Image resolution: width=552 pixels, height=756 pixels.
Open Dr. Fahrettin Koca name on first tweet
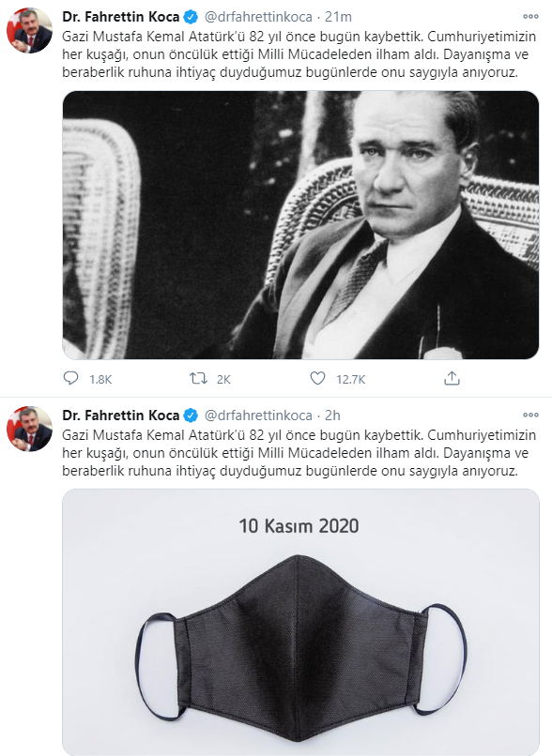click(120, 17)
